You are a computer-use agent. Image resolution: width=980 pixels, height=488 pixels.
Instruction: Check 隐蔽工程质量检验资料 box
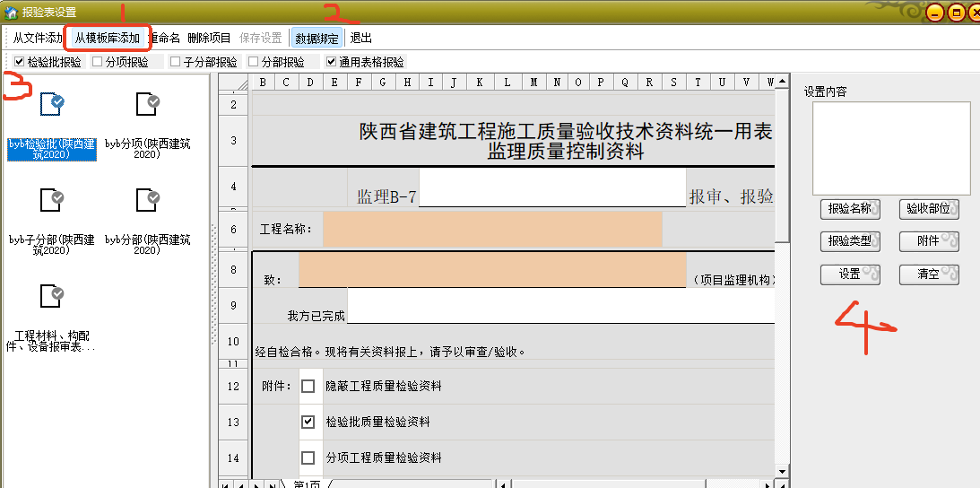pyautogui.click(x=308, y=386)
